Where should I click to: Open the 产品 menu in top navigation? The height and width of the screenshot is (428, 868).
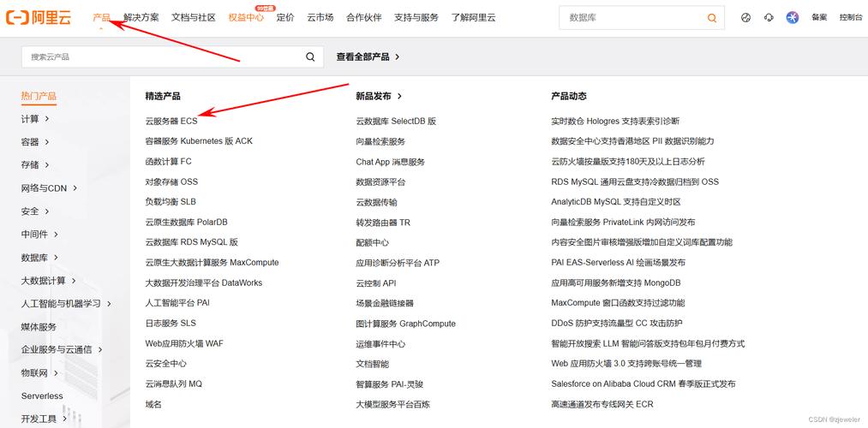(101, 18)
